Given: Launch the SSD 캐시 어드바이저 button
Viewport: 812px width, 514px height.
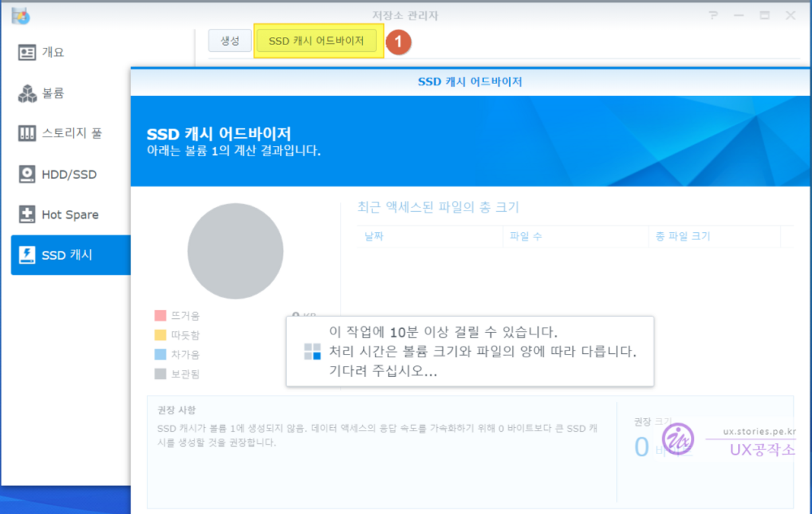Looking at the screenshot, I should click(316, 41).
